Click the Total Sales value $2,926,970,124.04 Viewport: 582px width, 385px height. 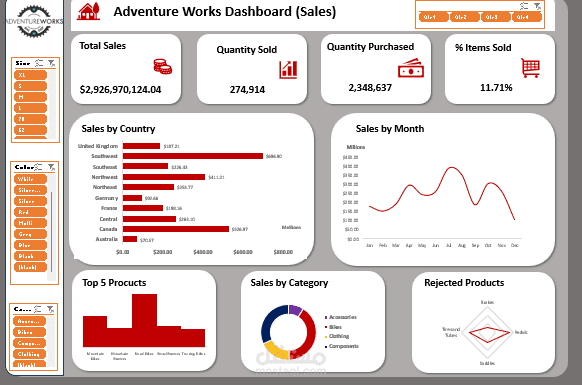pos(121,89)
